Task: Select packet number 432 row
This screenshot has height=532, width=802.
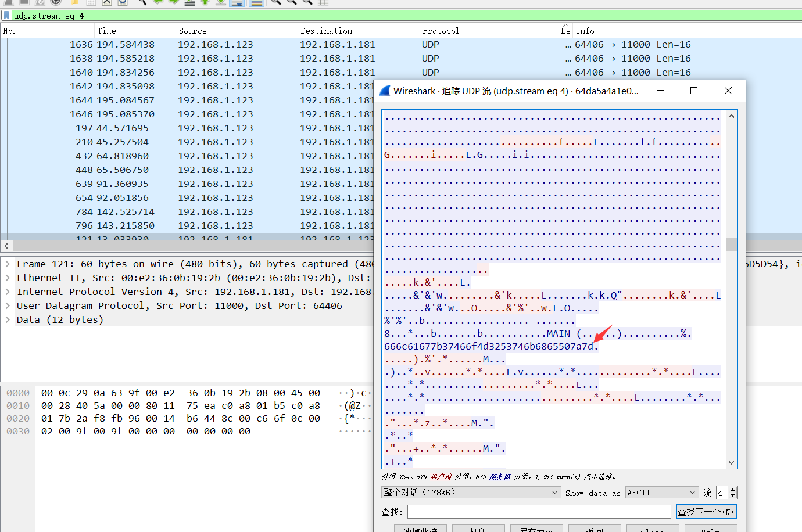Action: coord(187,156)
